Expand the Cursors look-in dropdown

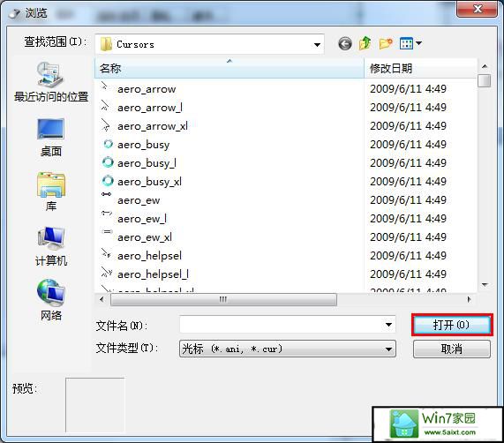317,44
